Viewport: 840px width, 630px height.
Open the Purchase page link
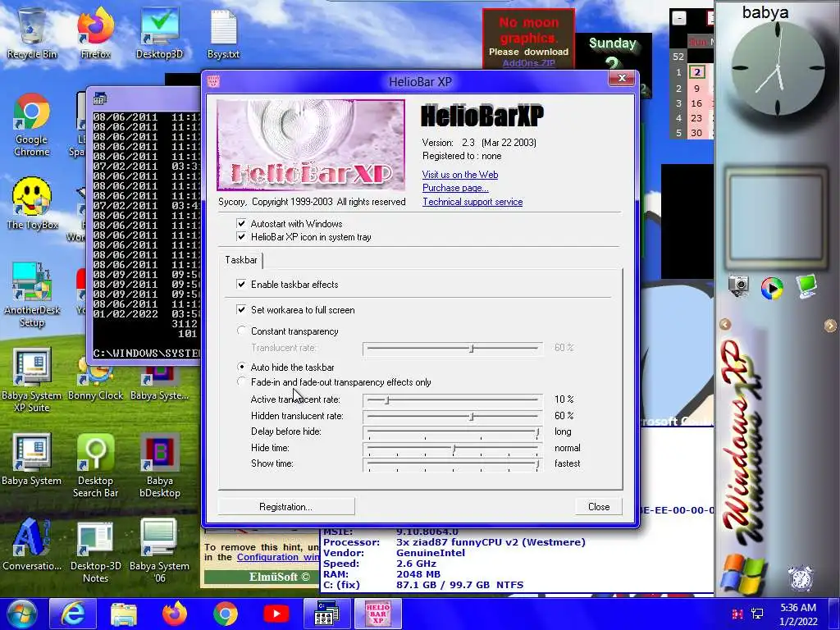(455, 188)
